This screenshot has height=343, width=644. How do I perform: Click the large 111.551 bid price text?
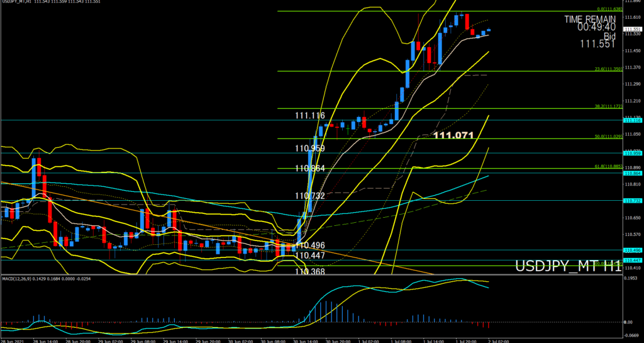click(x=597, y=44)
